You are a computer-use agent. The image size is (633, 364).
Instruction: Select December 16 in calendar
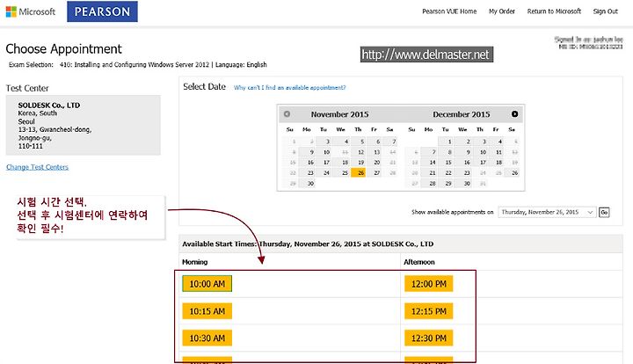click(x=463, y=163)
